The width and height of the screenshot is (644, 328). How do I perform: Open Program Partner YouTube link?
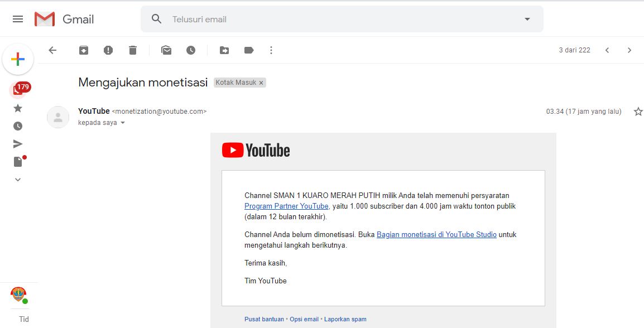click(x=286, y=206)
